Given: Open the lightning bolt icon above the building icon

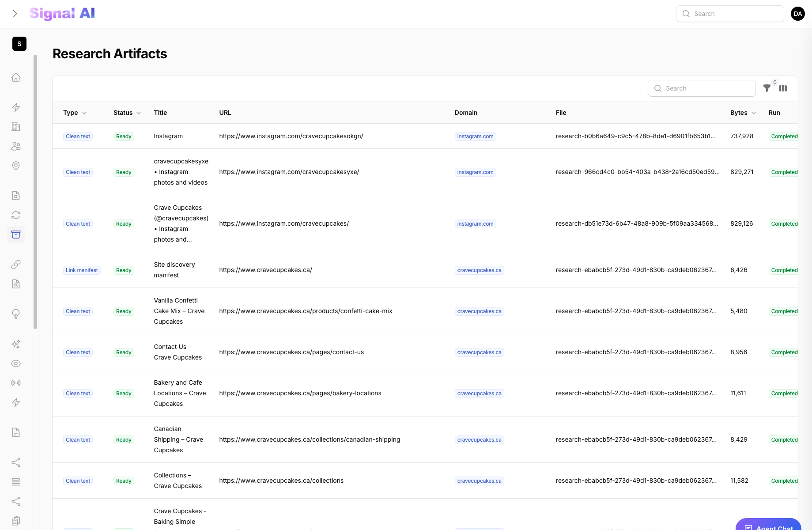Looking at the screenshot, I should click(x=16, y=107).
